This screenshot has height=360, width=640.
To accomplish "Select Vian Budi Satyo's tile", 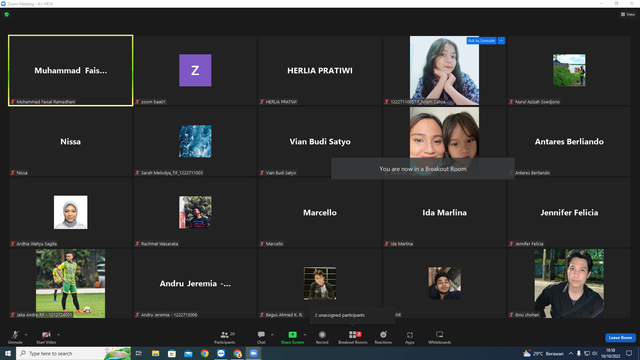I will tap(320, 141).
